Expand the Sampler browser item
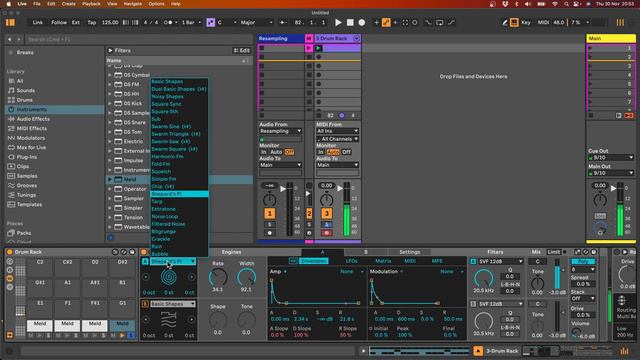The height and width of the screenshot is (360, 640). 109,198
